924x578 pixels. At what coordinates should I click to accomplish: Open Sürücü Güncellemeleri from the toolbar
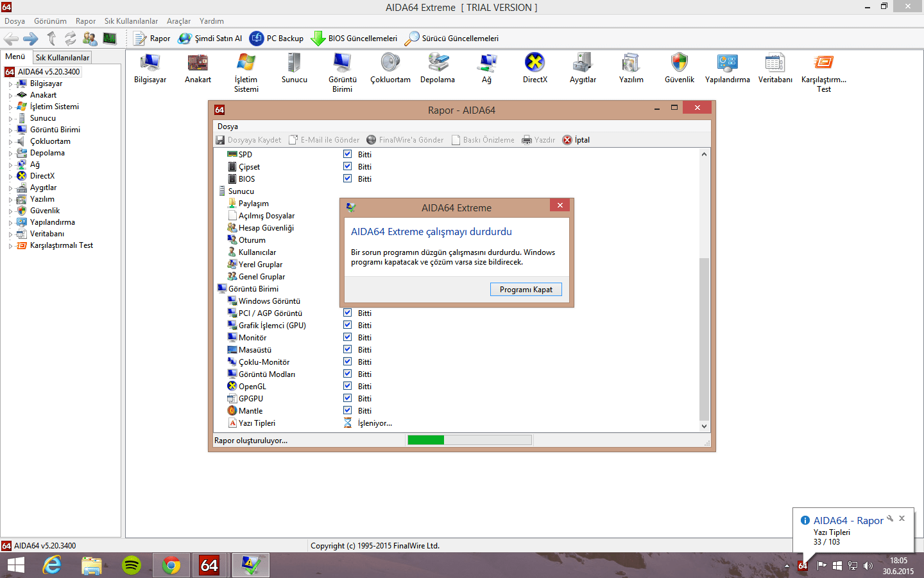coord(452,39)
